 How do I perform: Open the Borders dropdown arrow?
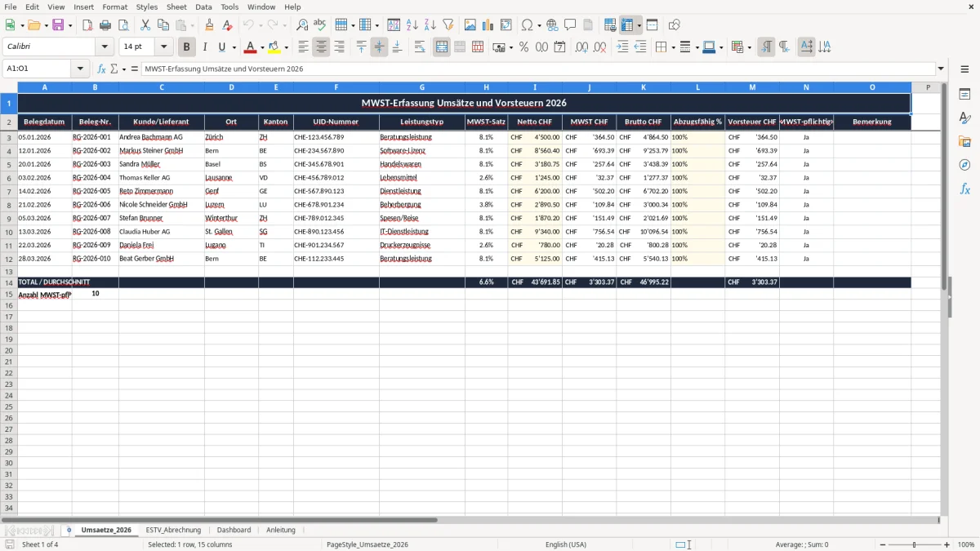click(673, 47)
